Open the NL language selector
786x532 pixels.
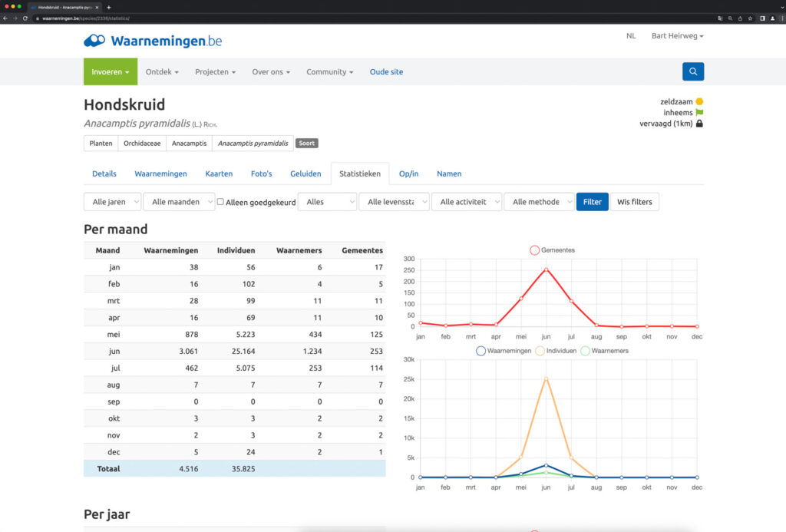[x=631, y=36]
